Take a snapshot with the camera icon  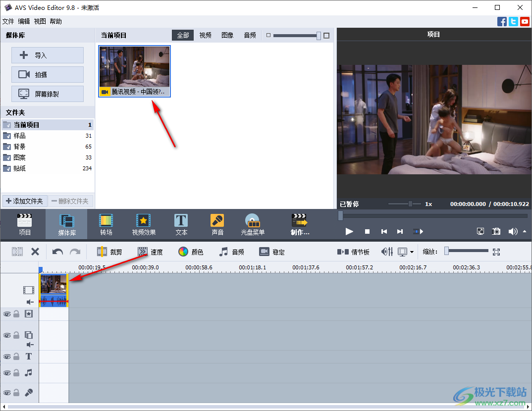click(496, 231)
